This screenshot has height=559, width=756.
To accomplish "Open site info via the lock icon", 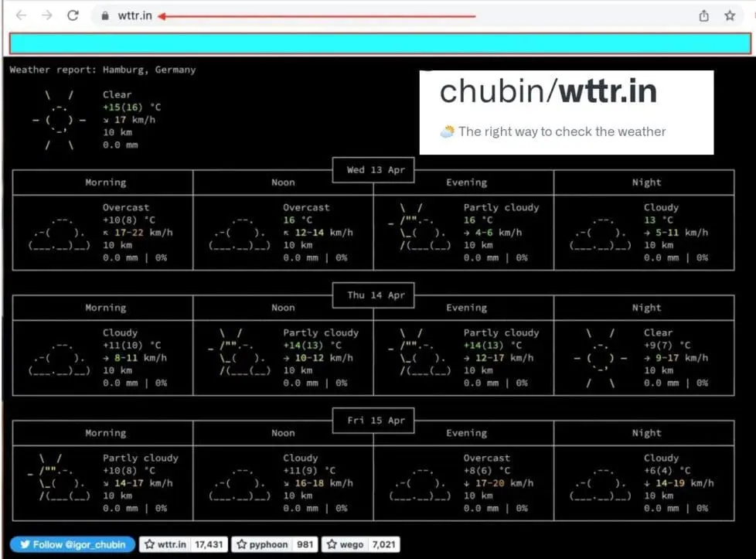I will point(105,15).
